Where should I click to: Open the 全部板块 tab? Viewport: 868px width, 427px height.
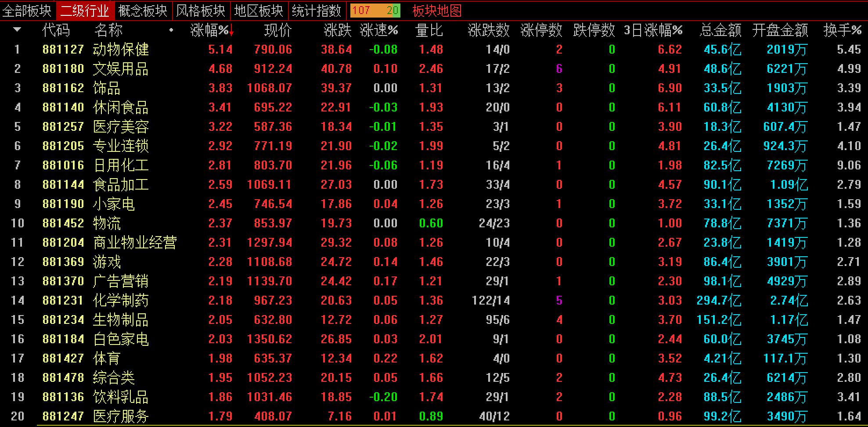(27, 11)
